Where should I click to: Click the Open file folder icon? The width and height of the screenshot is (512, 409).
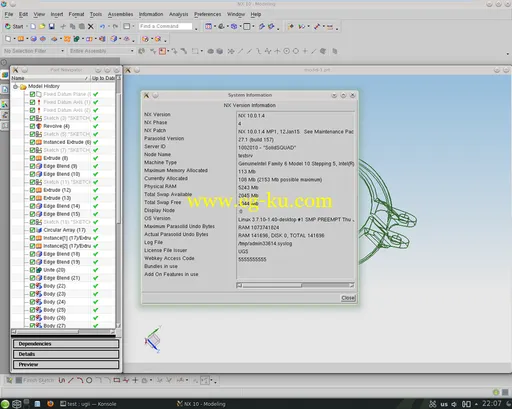tap(42, 26)
